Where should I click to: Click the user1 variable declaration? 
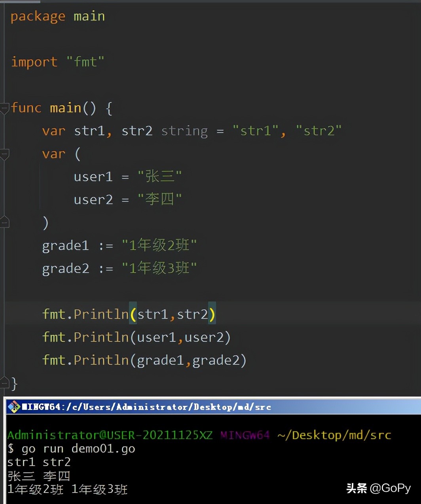[x=93, y=176]
